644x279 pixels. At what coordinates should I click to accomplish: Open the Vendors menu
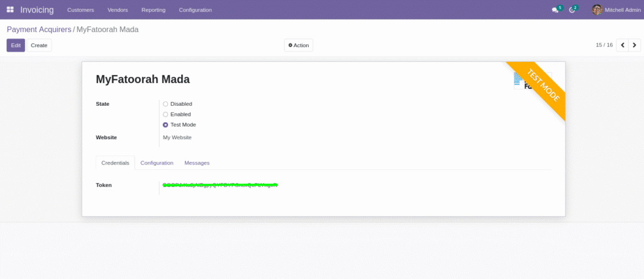(x=118, y=10)
